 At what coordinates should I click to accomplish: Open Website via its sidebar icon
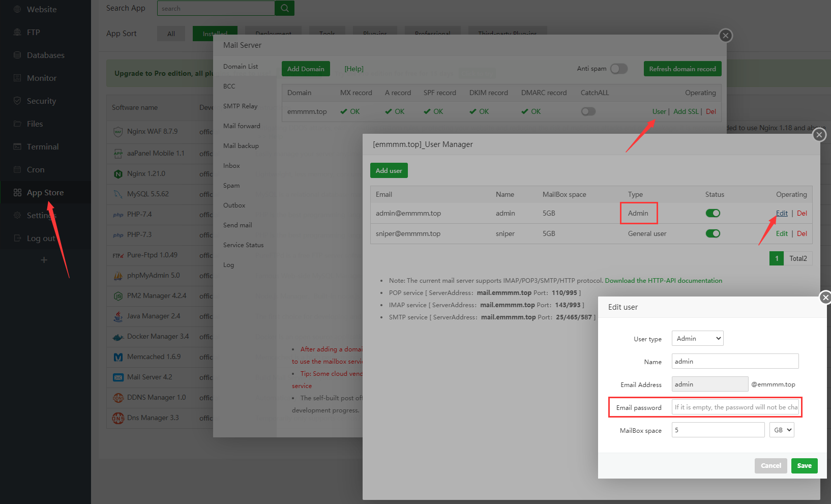pos(17,9)
